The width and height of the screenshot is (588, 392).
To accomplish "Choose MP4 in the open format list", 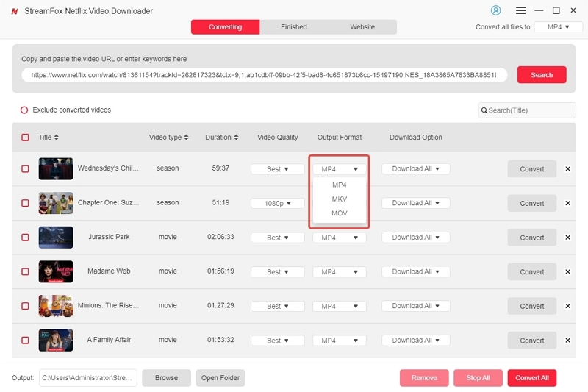I will coord(340,185).
